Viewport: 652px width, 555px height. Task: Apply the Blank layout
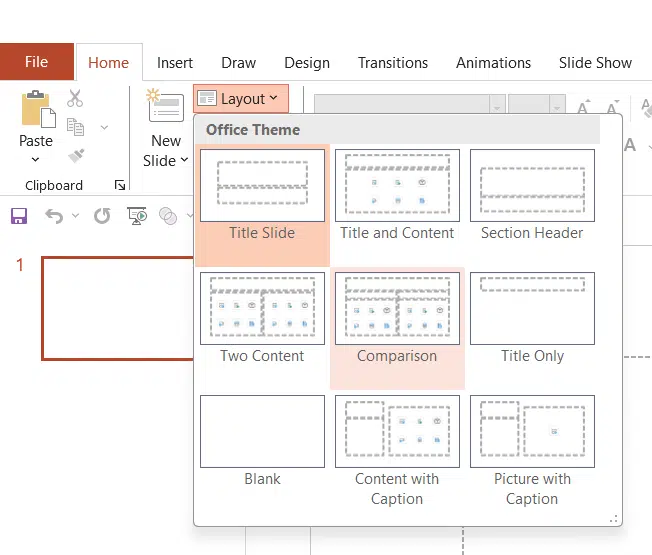(x=262, y=432)
